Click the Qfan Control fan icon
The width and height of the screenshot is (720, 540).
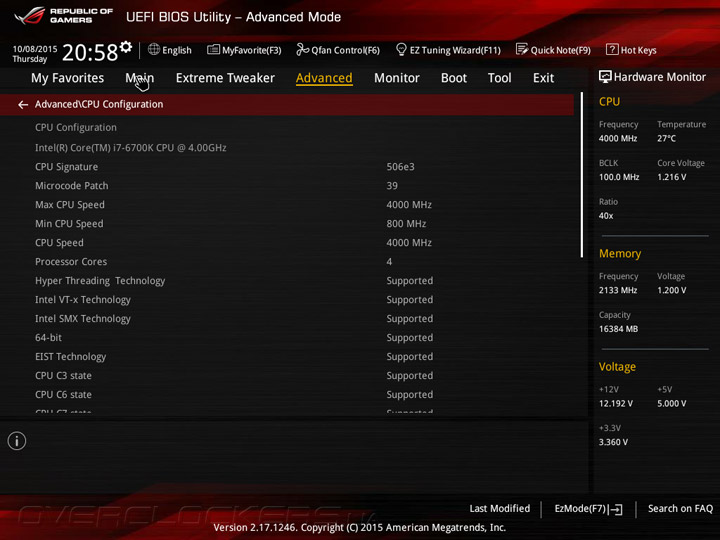302,49
